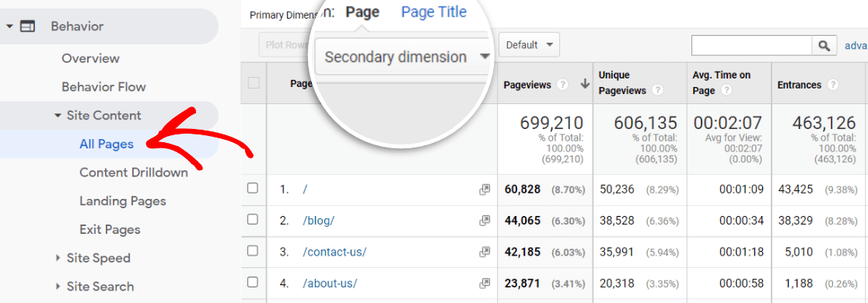The image size is (868, 303).
Task: Click the 42,185 pageviews cell
Action: click(523, 252)
